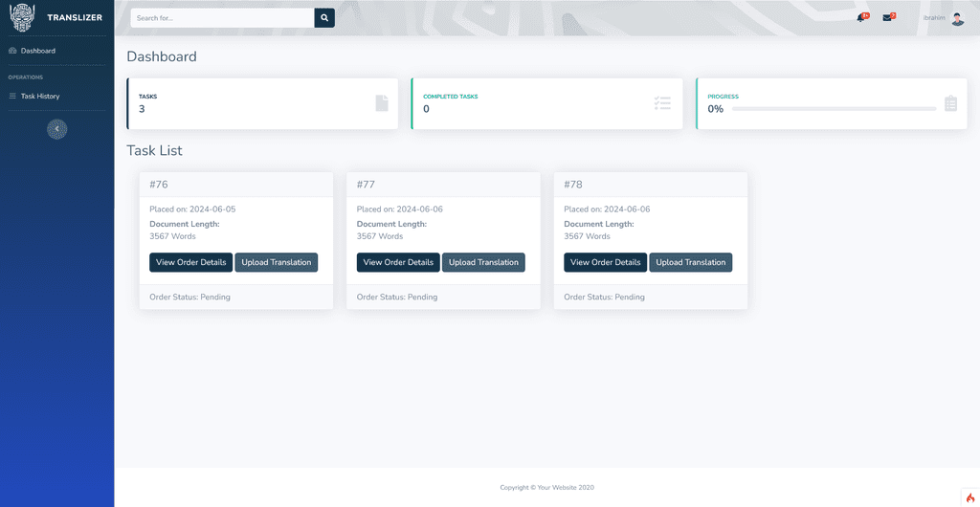Click 'Copyright © Your Website 2020' footer
This screenshot has width=980, height=507.
tap(546, 488)
